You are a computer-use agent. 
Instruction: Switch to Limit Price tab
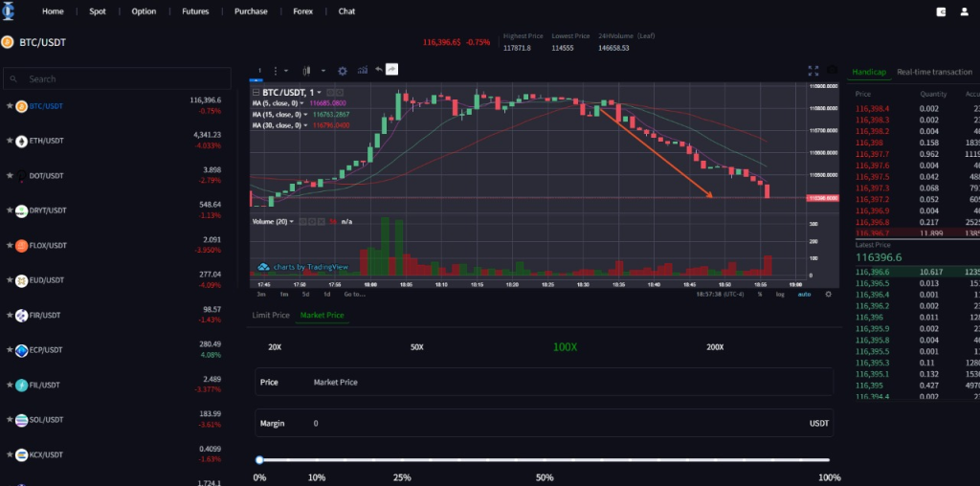click(271, 315)
